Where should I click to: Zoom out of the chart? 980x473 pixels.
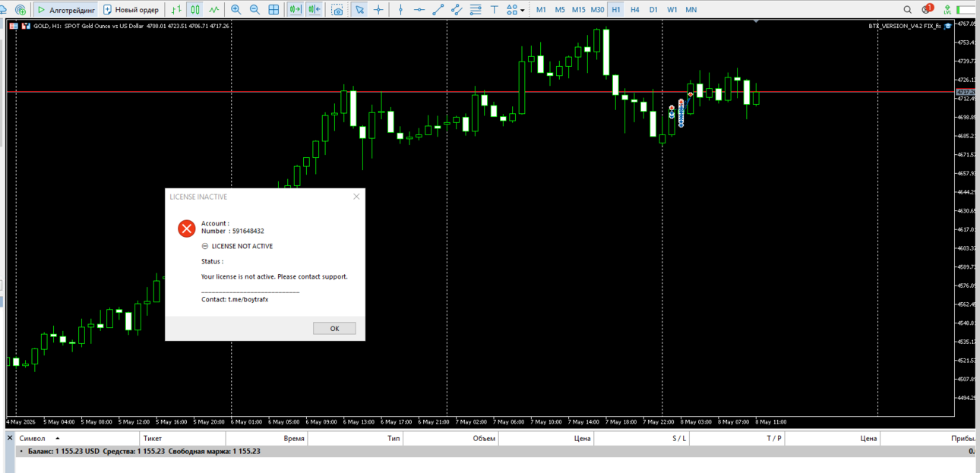tap(254, 10)
